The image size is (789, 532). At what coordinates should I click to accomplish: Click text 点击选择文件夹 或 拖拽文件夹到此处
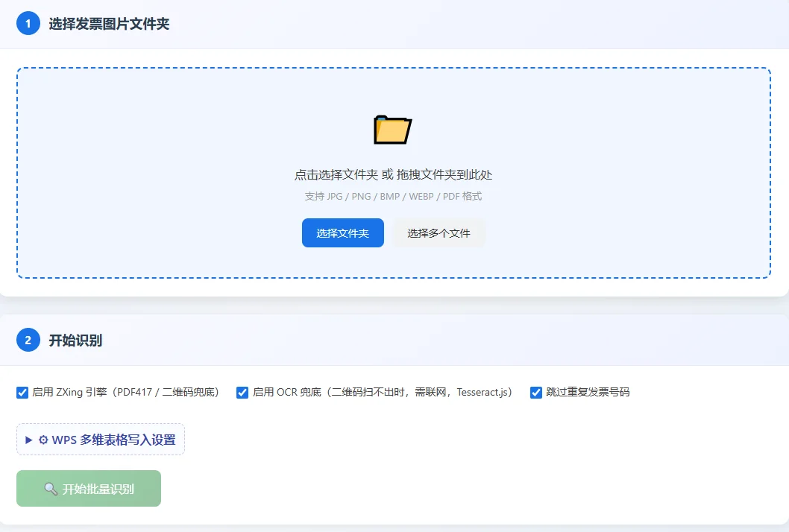pyautogui.click(x=393, y=175)
